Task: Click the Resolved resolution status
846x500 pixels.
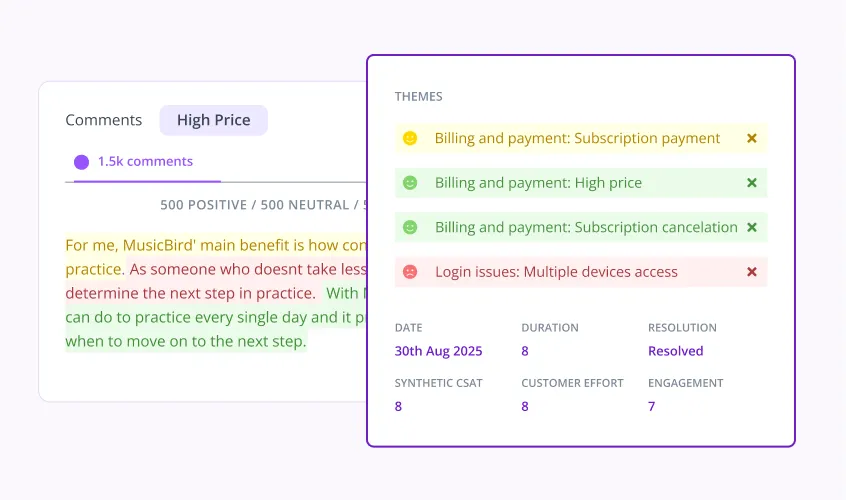Action: click(x=676, y=351)
